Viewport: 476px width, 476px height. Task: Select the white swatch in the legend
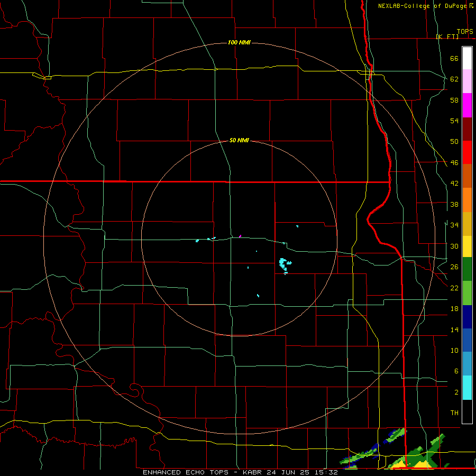(467, 58)
